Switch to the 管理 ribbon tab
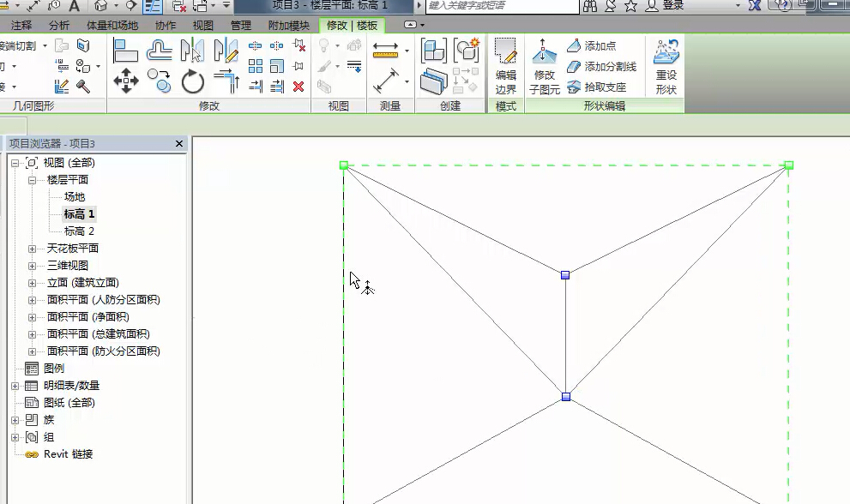Viewport: 850px width, 504px height. pos(241,26)
